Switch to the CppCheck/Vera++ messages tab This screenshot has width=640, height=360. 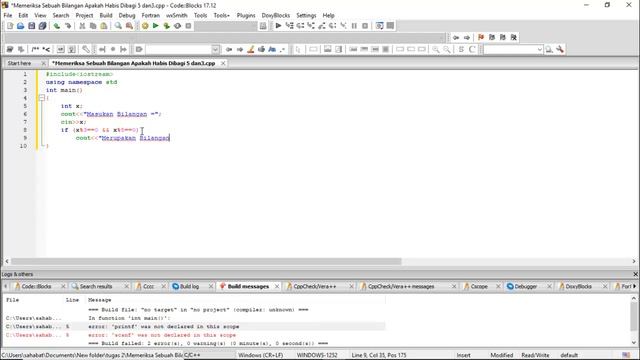pos(401,287)
